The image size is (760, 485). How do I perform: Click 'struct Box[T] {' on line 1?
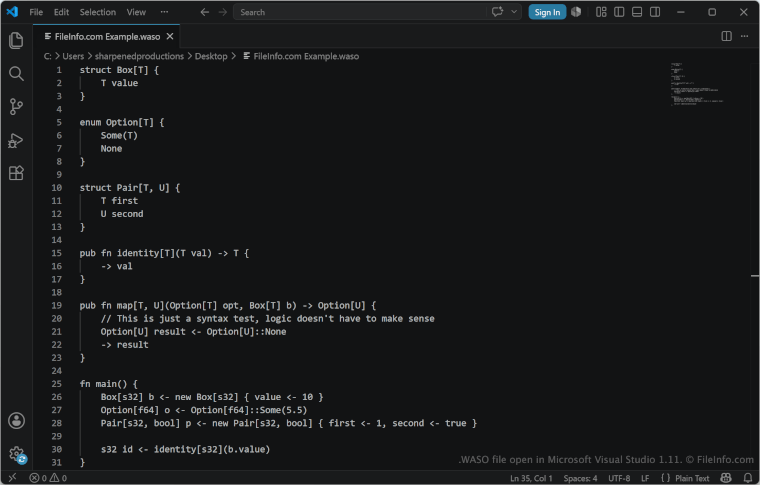pyautogui.click(x=119, y=70)
